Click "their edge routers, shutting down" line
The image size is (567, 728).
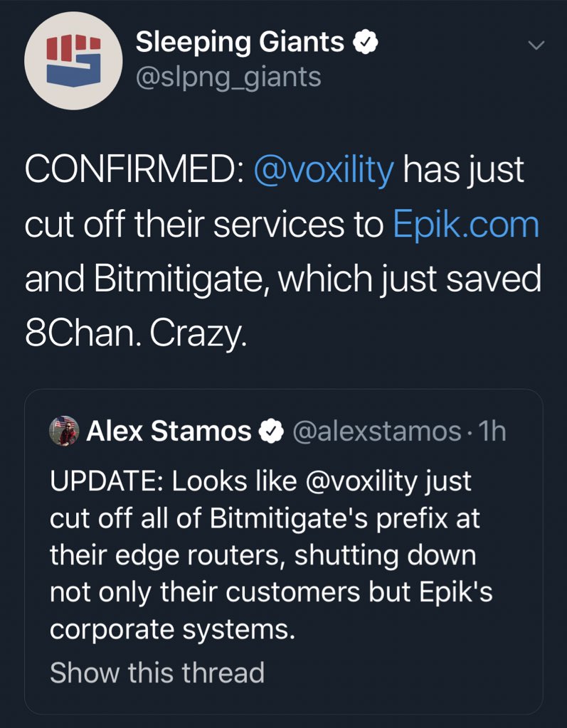[263, 557]
